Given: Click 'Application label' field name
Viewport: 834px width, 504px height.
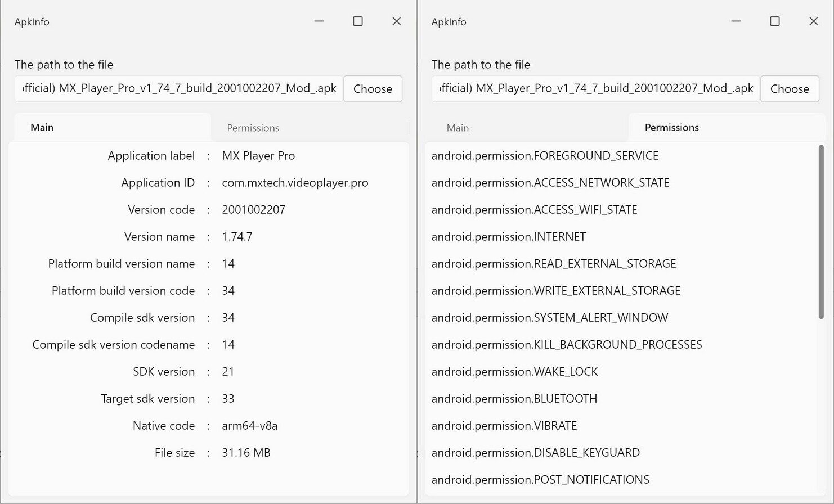Looking at the screenshot, I should point(151,156).
